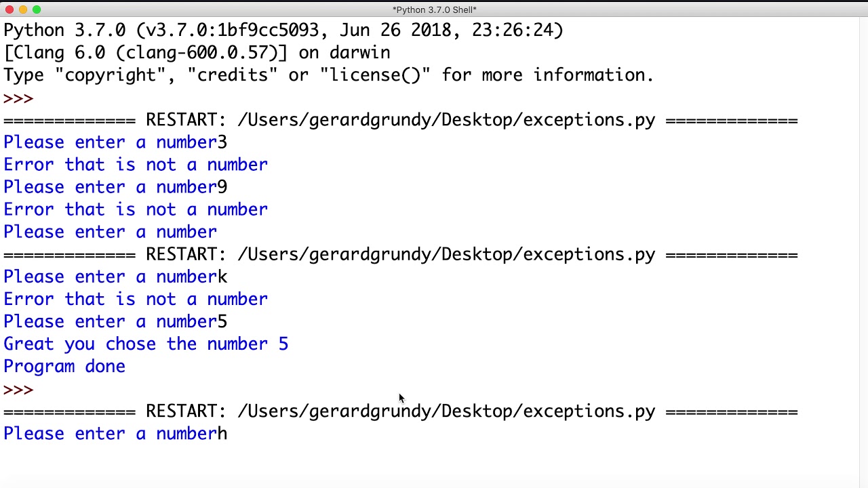
Task: Close the Python 3.7.0 Shell window
Action: click(x=9, y=9)
